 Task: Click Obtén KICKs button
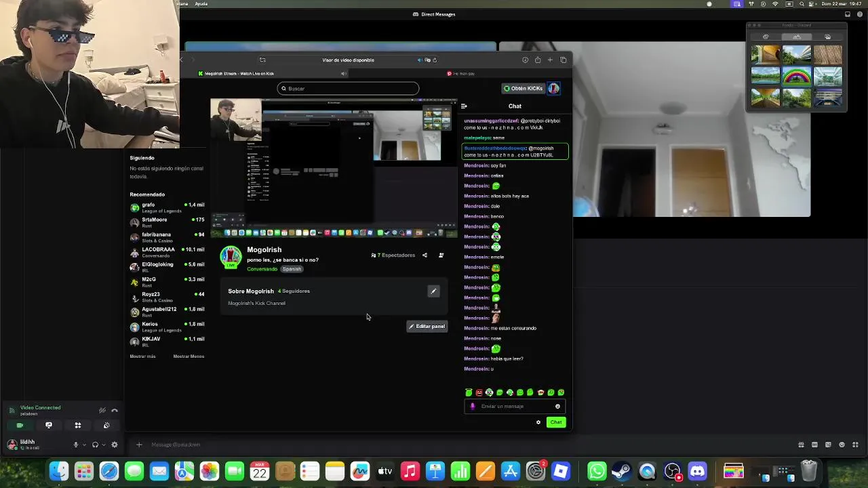pos(523,88)
